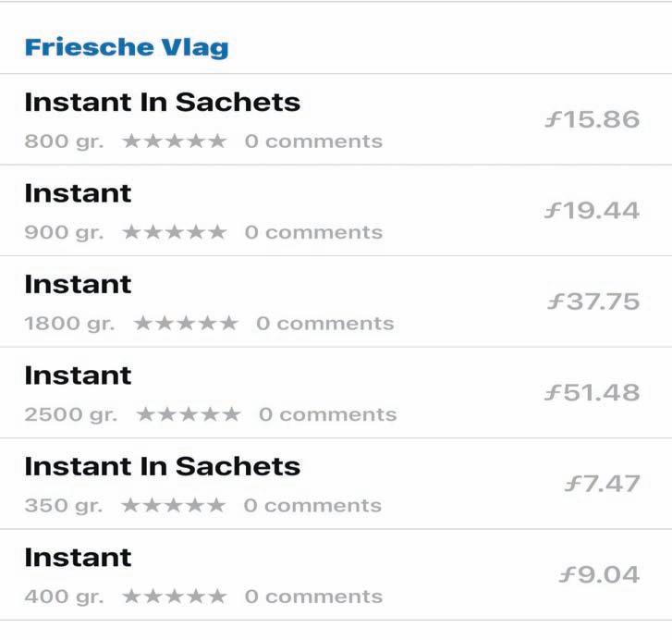Open the Instant 1800 gr. product
The image size is (672, 640).
tap(336, 302)
